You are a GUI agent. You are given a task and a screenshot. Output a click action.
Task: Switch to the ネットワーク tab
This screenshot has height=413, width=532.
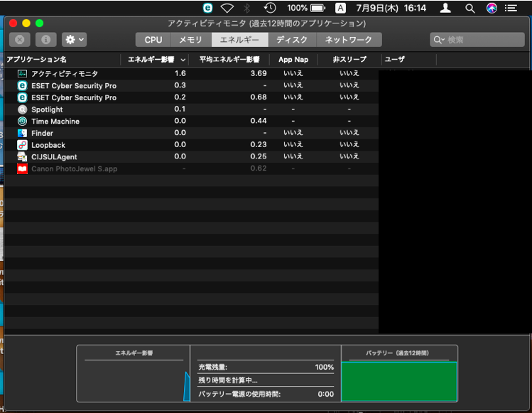[349, 40]
